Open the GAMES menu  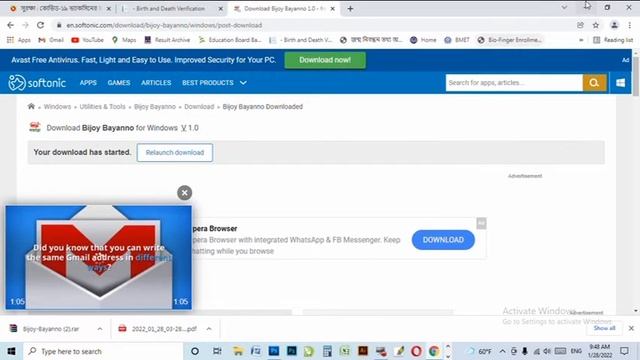[x=119, y=83]
